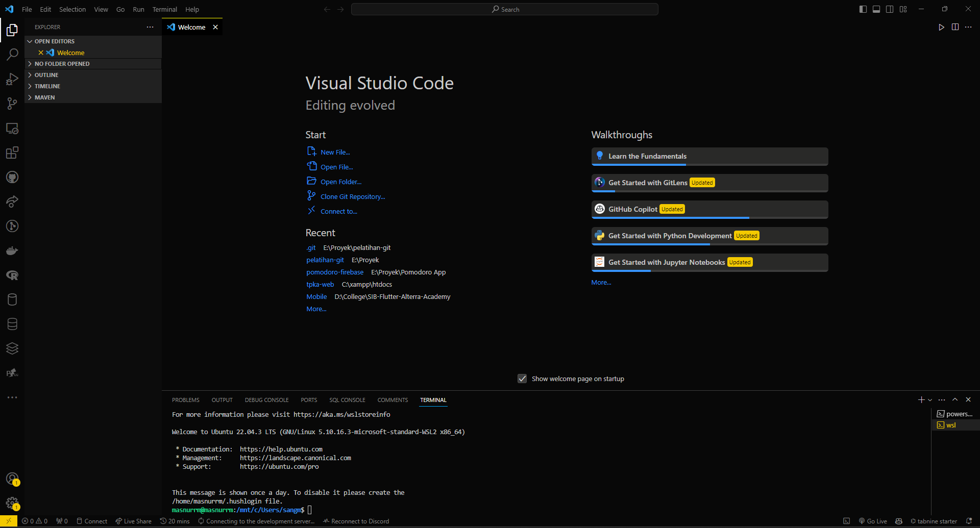This screenshot has width=980, height=528.
Task: Expand the Timeline section
Action: click(93, 86)
